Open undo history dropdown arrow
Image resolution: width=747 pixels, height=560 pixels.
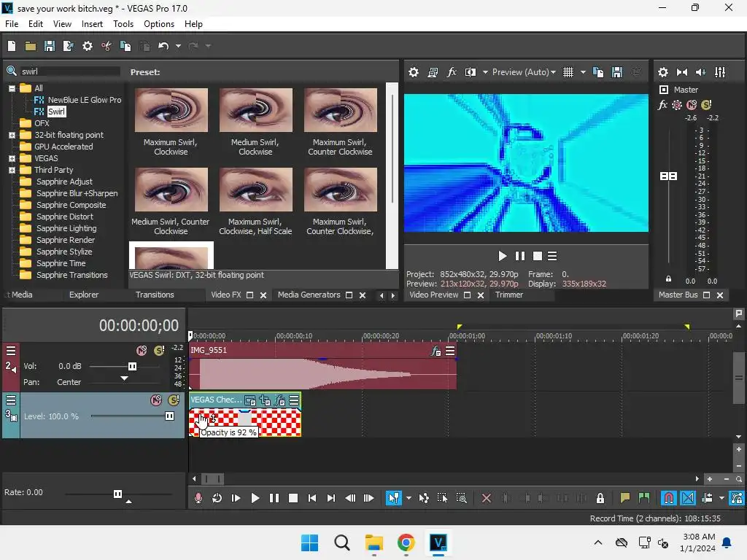178,46
